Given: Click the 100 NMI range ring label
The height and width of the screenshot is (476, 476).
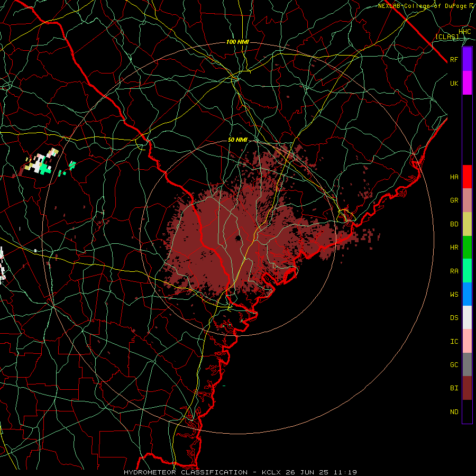Looking at the screenshot, I should point(237,42).
